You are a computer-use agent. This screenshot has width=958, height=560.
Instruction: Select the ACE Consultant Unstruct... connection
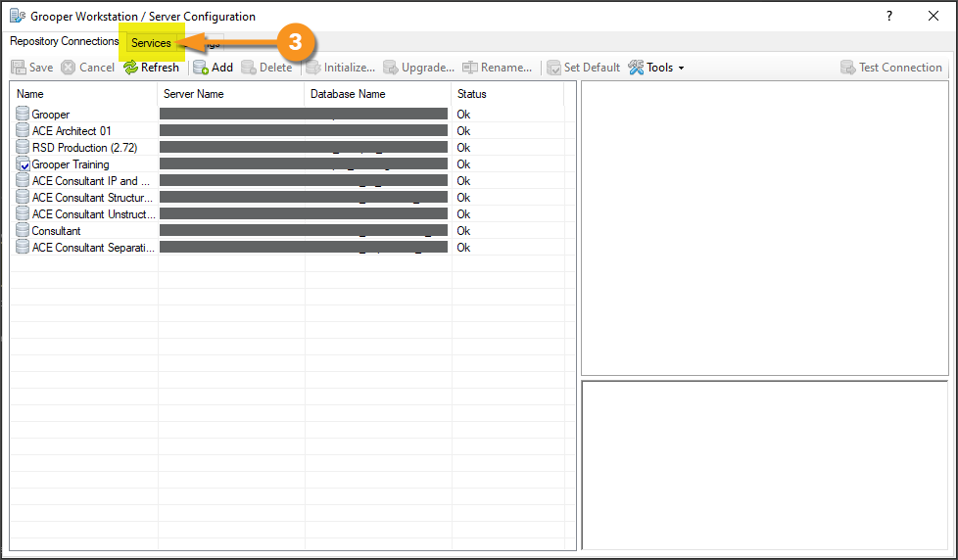pyautogui.click(x=293, y=213)
